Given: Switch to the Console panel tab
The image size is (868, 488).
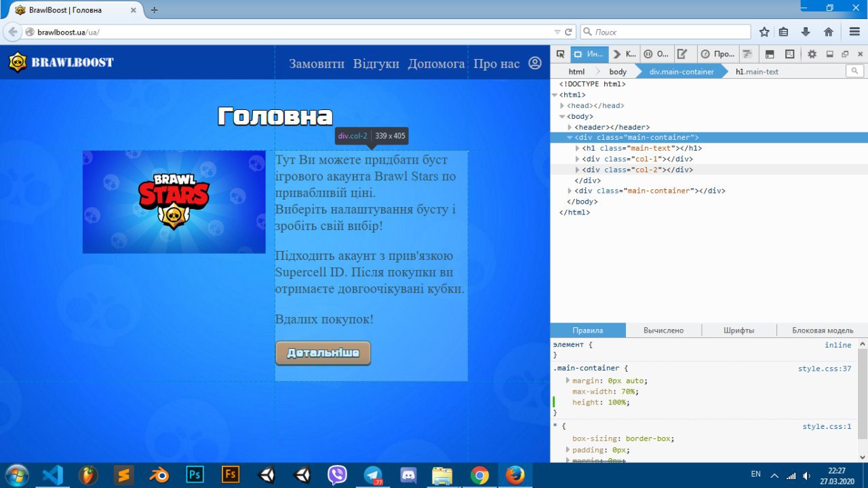Looking at the screenshot, I should 625,54.
